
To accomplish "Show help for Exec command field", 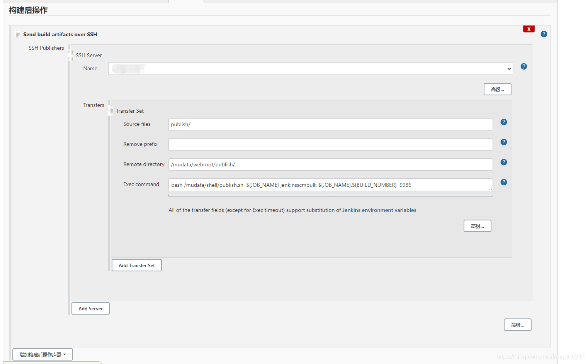I will point(503,182).
